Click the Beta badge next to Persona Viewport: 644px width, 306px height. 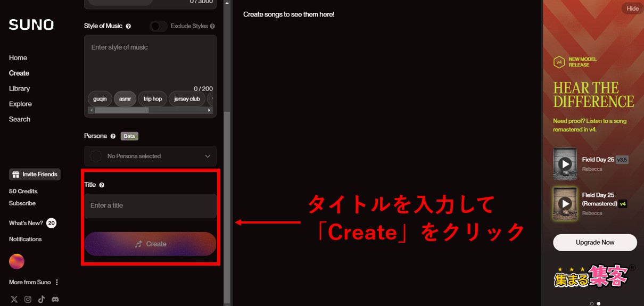[129, 136]
